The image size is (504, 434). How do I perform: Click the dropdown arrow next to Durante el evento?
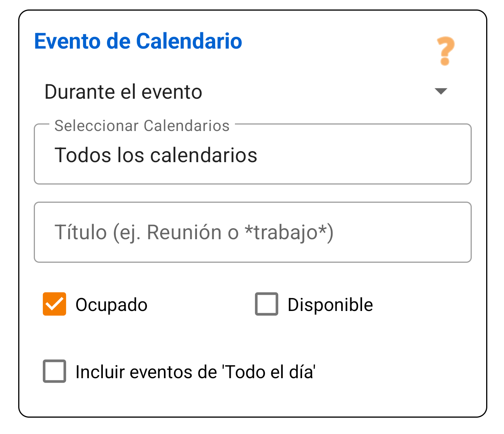[441, 91]
